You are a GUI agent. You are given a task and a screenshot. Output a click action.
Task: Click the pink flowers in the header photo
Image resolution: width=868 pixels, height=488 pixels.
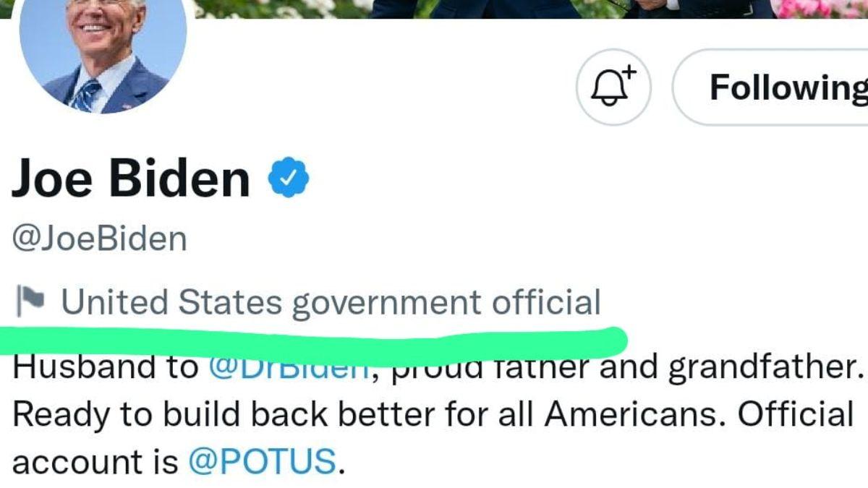817,7
